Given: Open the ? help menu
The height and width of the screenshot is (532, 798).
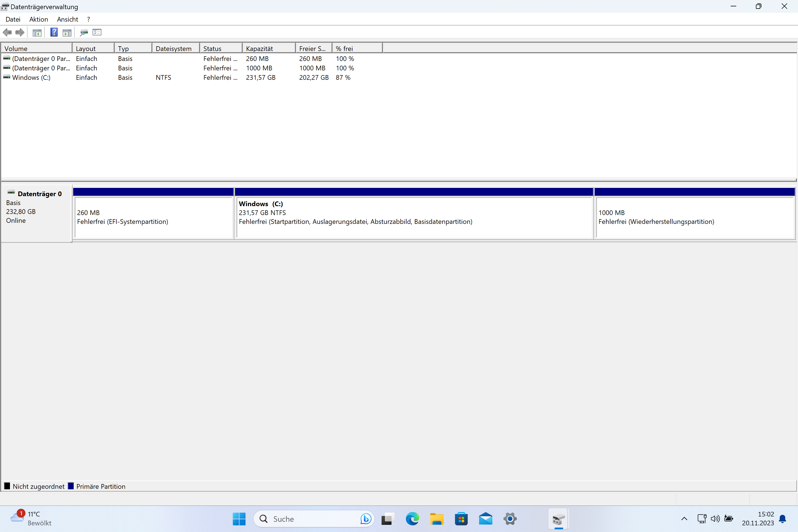Looking at the screenshot, I should (x=89, y=19).
